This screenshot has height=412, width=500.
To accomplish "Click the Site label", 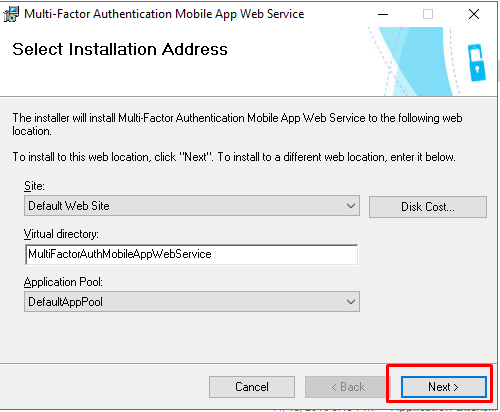I will [34, 186].
